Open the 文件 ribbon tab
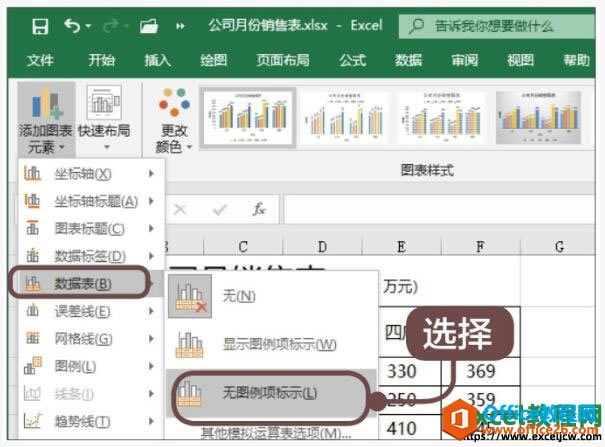605x447 pixels. click(x=40, y=61)
